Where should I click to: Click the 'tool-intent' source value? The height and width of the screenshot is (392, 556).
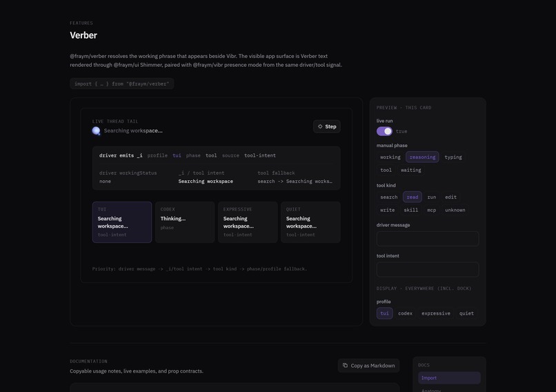click(x=260, y=156)
